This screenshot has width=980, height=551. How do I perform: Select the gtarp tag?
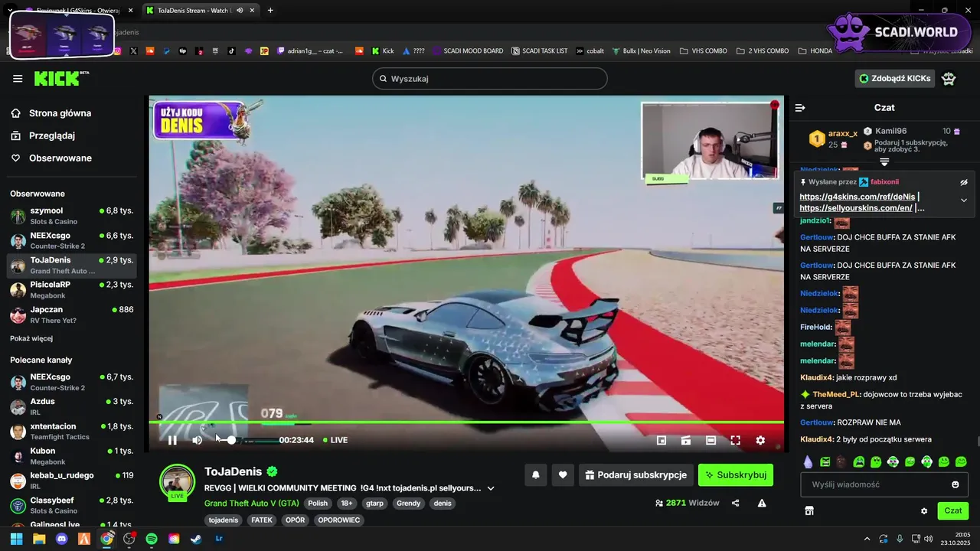[x=375, y=504]
